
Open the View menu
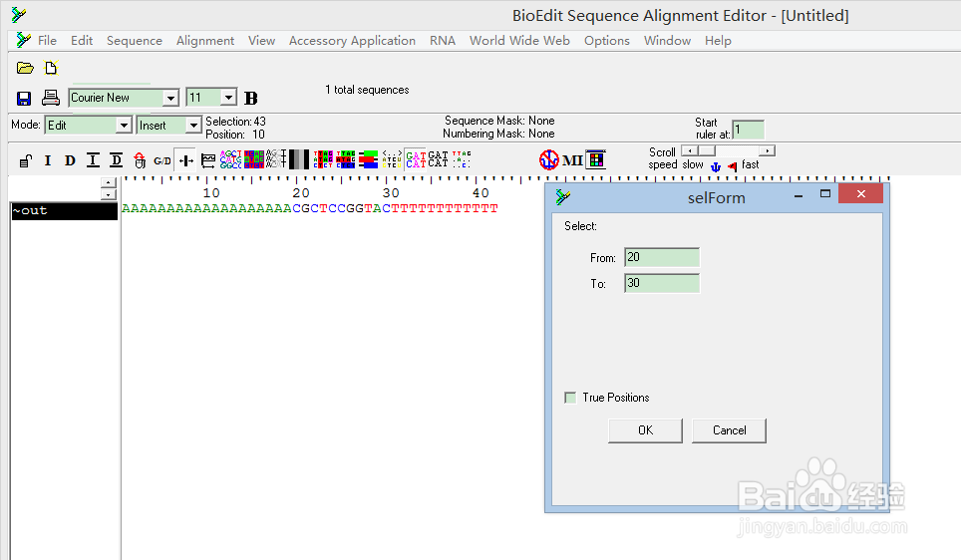pyautogui.click(x=262, y=41)
